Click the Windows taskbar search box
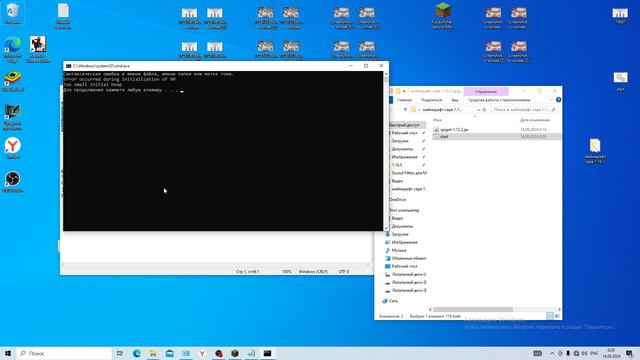The height and width of the screenshot is (360, 640). pos(65,353)
